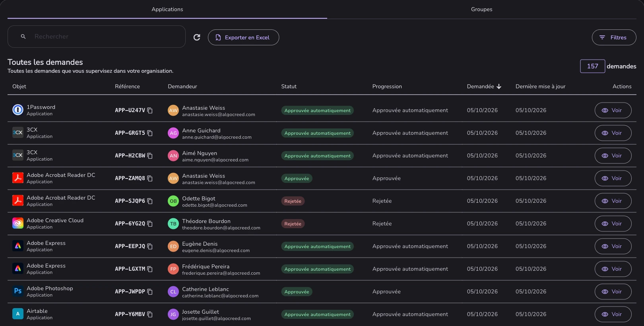Click the CL avatar of Catherine Leblanc
This screenshot has width=644, height=326.
pyautogui.click(x=173, y=292)
